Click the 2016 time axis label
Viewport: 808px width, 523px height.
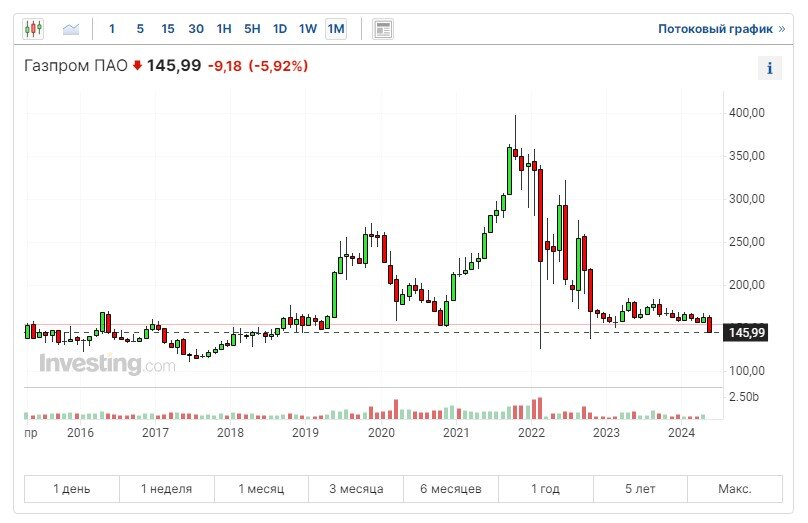tap(80, 433)
